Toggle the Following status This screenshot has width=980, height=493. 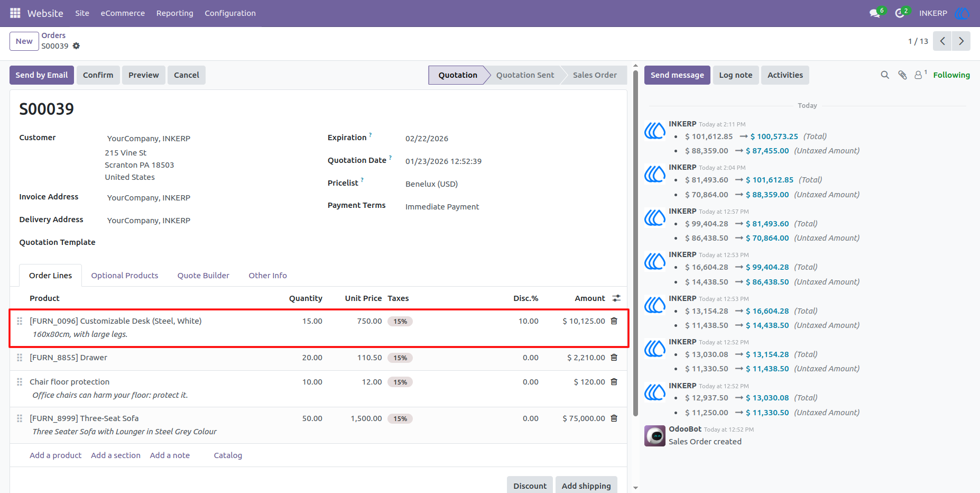coord(951,75)
